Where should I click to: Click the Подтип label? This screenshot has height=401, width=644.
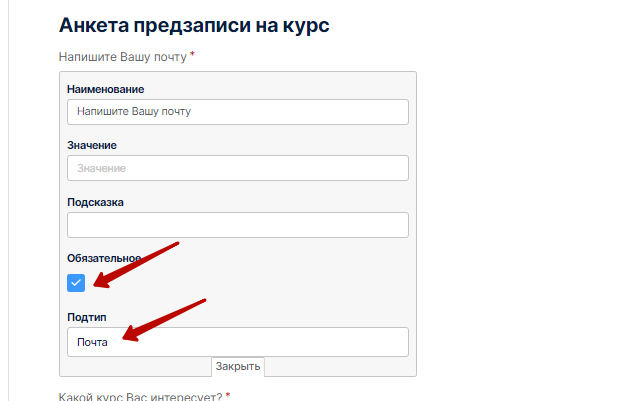tap(87, 317)
